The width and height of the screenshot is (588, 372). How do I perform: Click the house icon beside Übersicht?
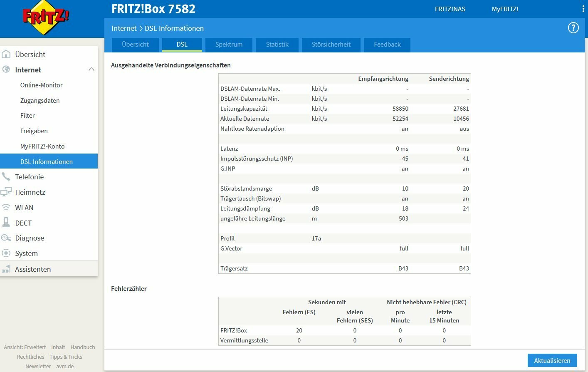pos(6,54)
